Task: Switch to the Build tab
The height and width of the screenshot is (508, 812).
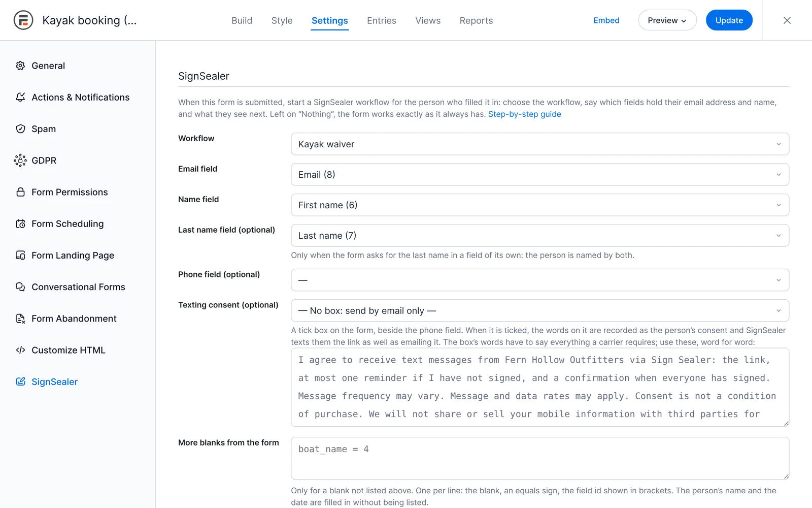Action: (242, 20)
